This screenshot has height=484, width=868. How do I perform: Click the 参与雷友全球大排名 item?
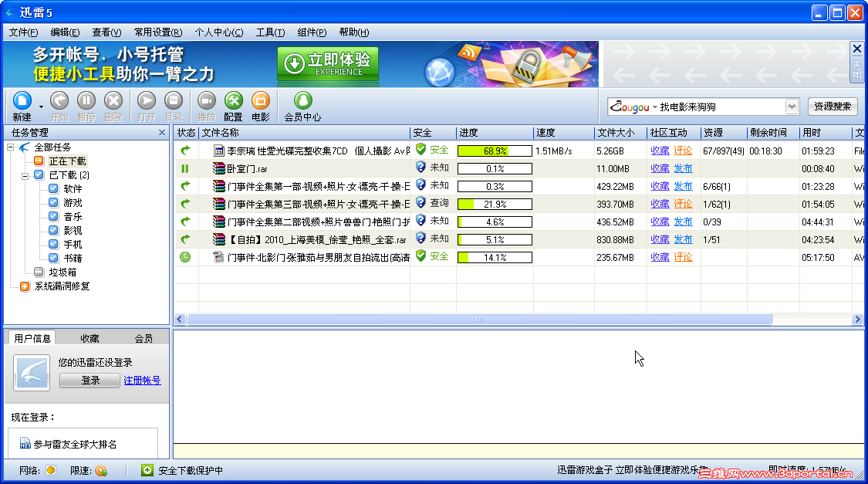[x=75, y=444]
